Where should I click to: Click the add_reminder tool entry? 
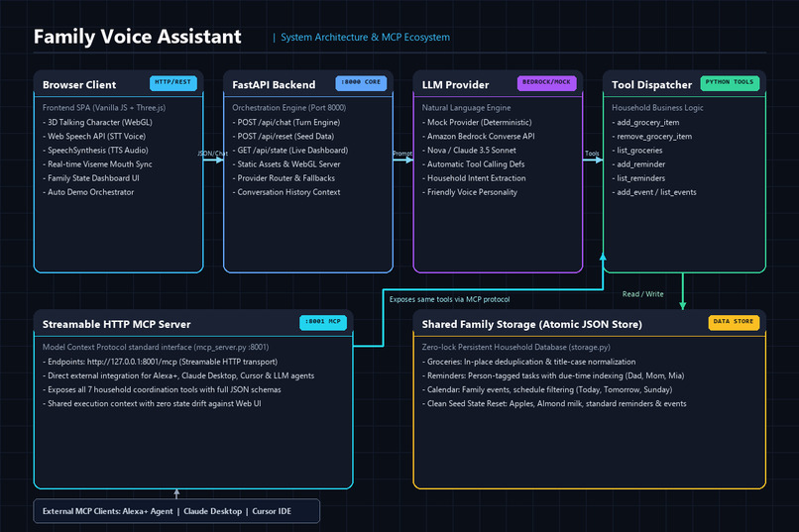coord(638,164)
